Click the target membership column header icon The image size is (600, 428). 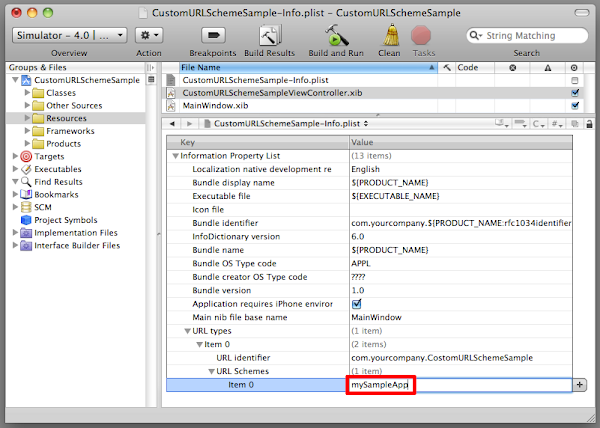point(574,68)
